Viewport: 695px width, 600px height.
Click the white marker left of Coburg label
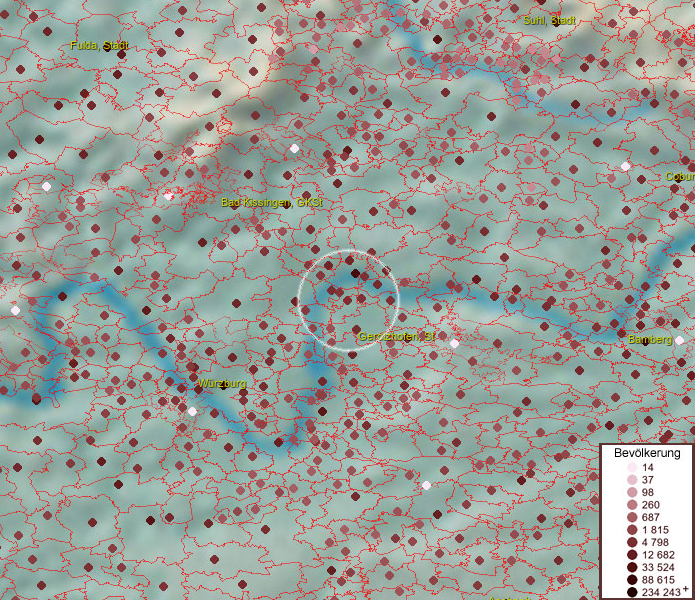(625, 166)
